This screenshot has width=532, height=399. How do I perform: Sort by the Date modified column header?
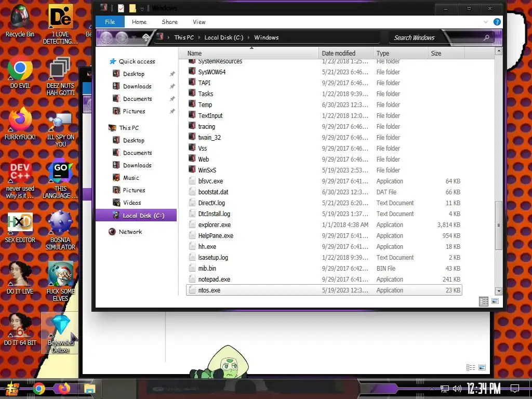[345, 54]
